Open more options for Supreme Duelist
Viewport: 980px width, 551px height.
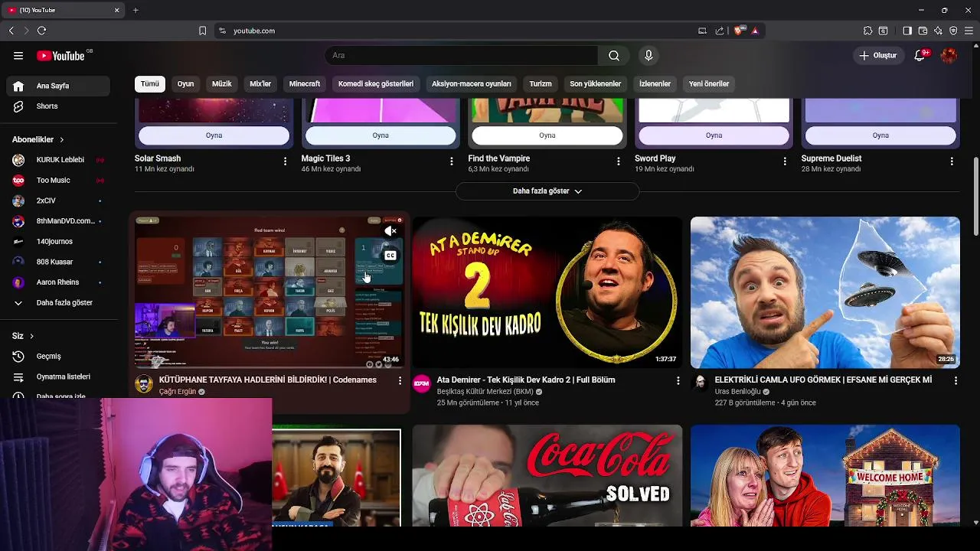point(952,161)
